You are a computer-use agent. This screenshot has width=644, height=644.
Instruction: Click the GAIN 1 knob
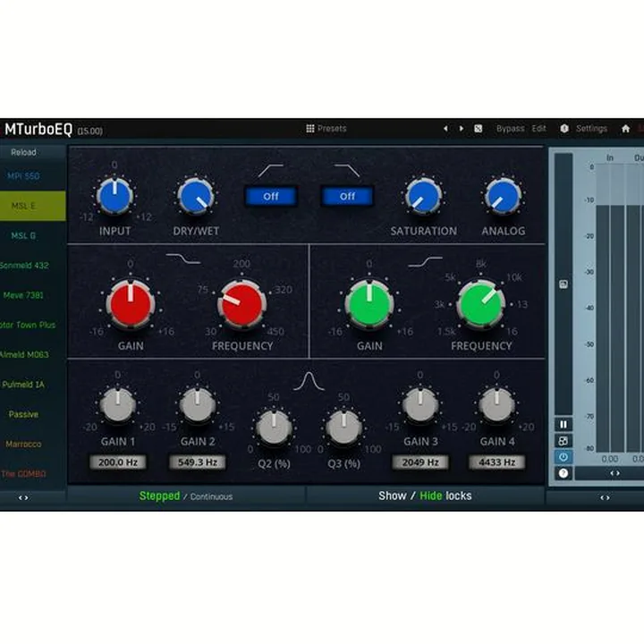coord(118,404)
